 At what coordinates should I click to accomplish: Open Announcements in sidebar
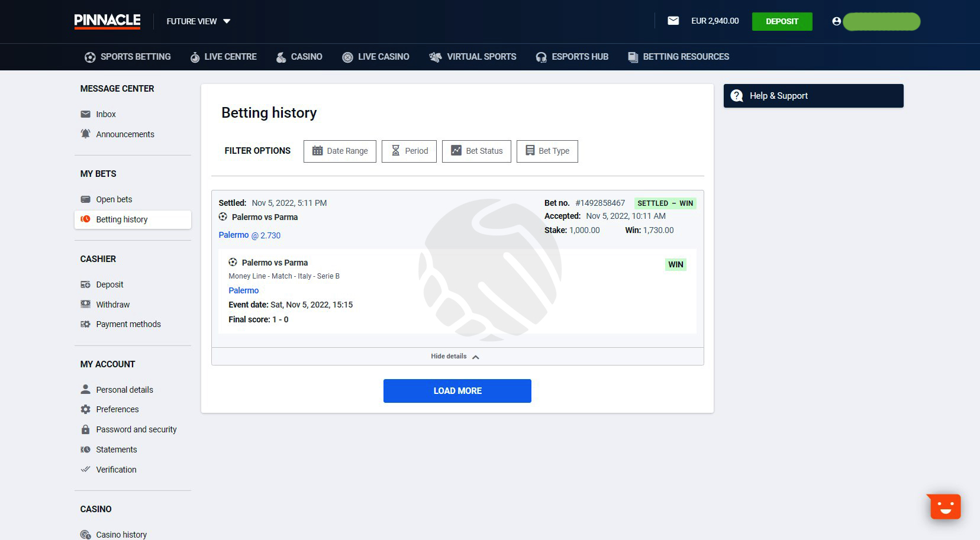[125, 134]
